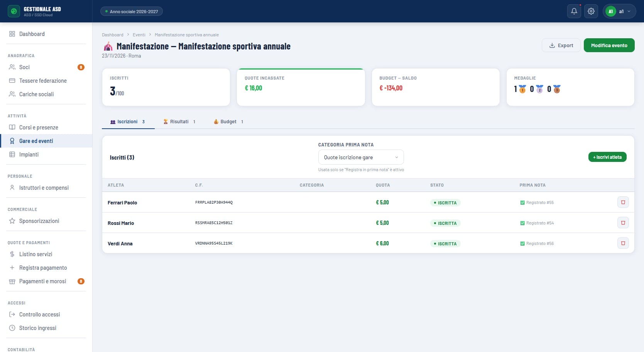
Task: Open the notifications bell
Action: coord(574,11)
